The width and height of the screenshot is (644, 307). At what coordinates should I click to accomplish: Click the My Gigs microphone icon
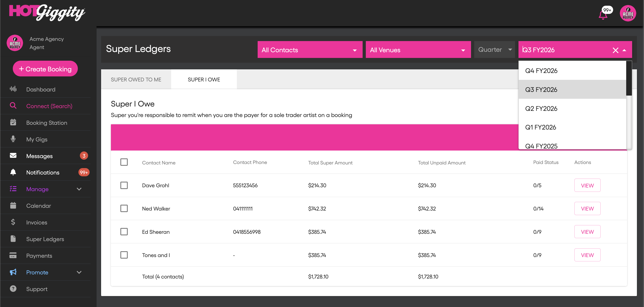click(x=13, y=139)
